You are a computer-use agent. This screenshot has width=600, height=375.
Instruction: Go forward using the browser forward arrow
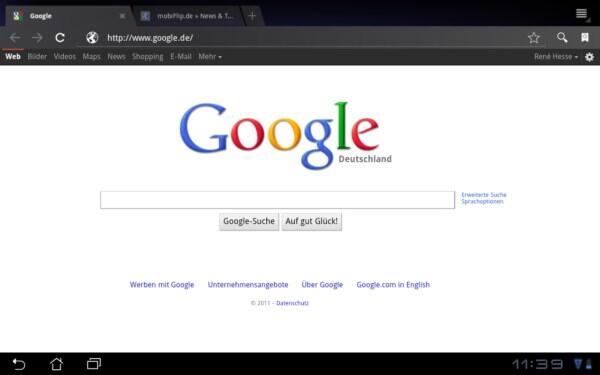(x=37, y=38)
